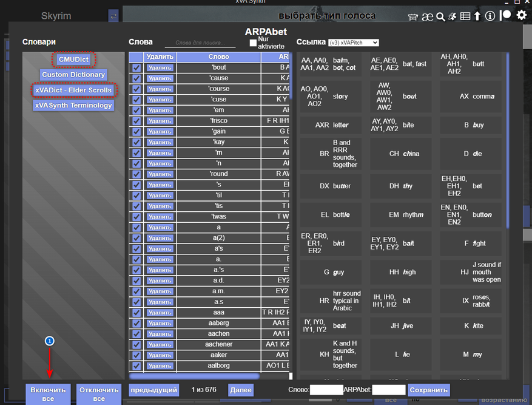The height and width of the screenshot is (405, 532).
Task: Click the 'Удалить' column header
Action: [160, 56]
